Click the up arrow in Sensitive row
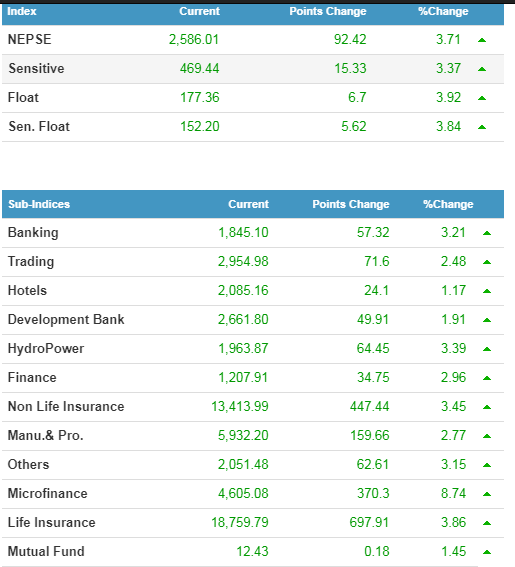The image size is (515, 567). pyautogui.click(x=482, y=69)
